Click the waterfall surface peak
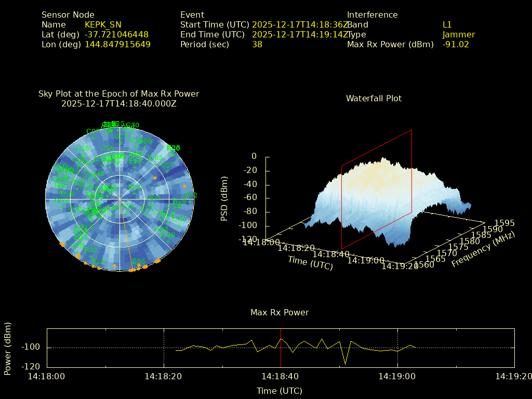 [x=383, y=160]
